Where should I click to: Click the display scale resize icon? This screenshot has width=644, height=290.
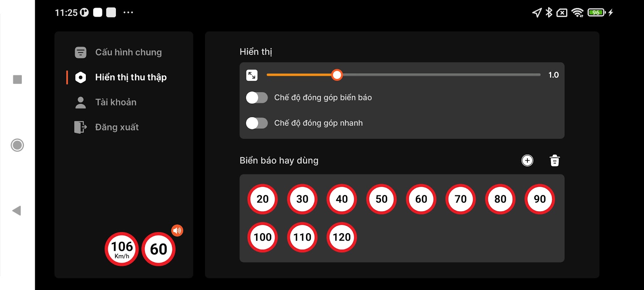coord(252,75)
